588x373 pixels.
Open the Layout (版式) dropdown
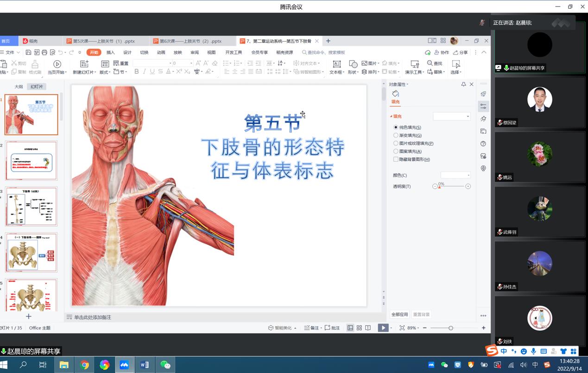click(x=105, y=72)
